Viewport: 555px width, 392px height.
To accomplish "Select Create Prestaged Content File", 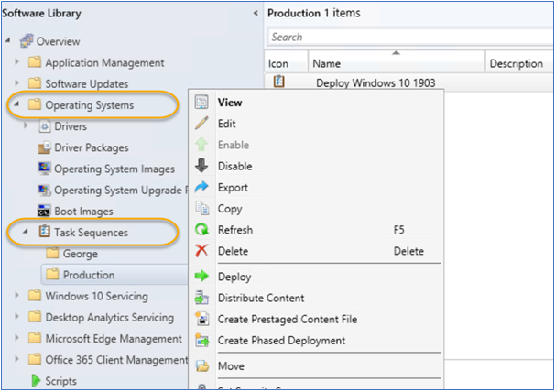I will [x=287, y=320].
